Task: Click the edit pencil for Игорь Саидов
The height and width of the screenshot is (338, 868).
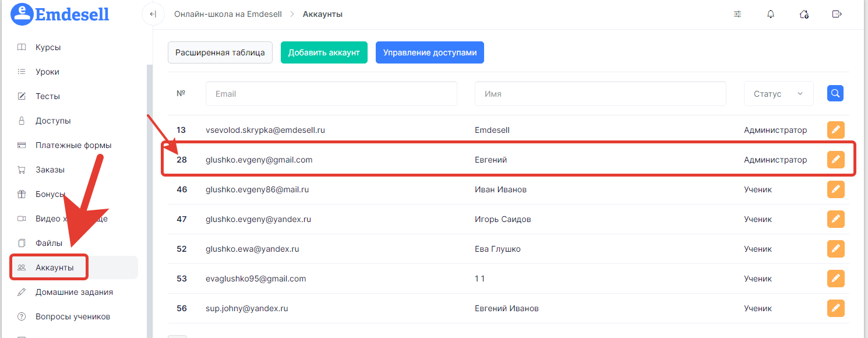Action: pos(835,219)
